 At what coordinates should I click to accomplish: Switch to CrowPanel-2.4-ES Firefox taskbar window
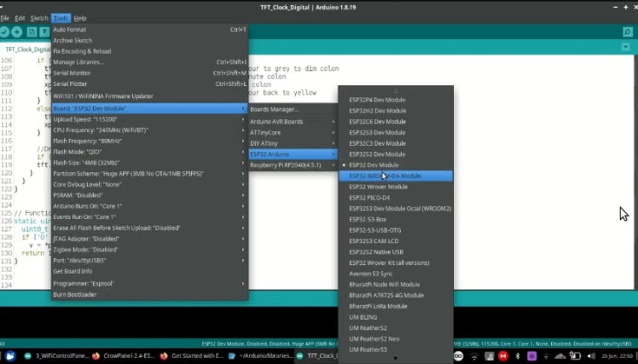pyautogui.click(x=124, y=355)
